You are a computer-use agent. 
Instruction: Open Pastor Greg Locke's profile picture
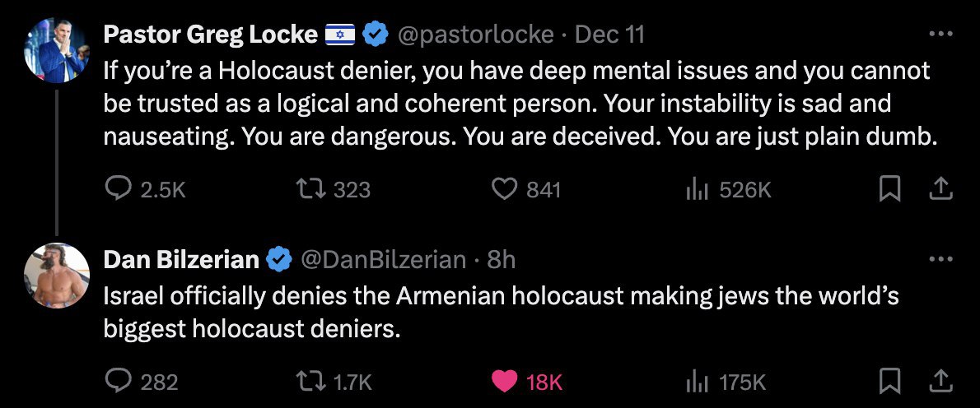[x=57, y=51]
